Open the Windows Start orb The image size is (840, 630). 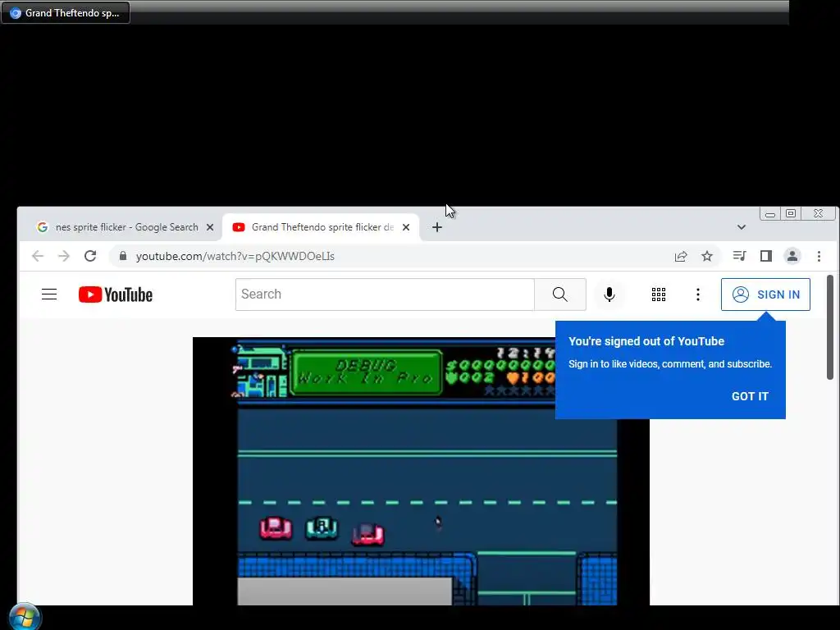pyautogui.click(x=24, y=617)
